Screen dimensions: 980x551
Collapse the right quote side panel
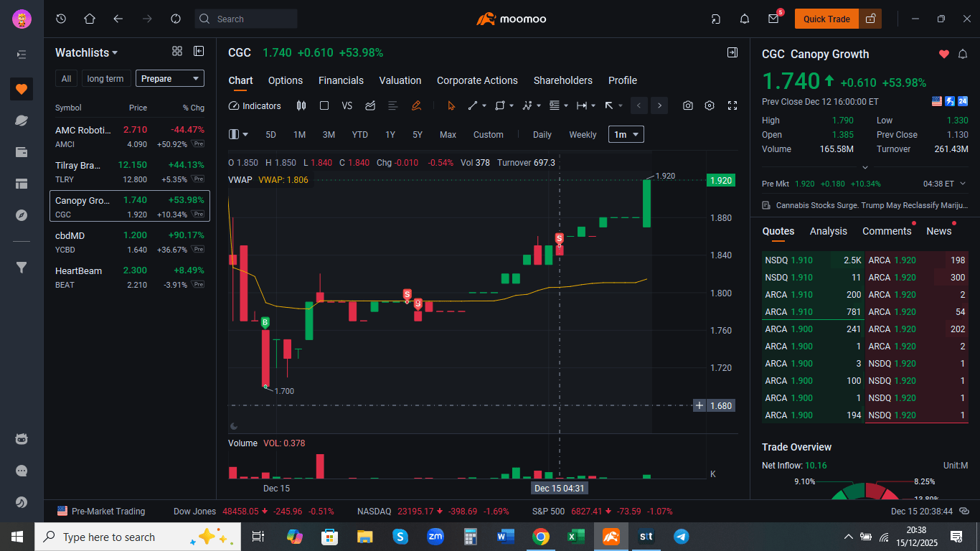click(x=732, y=52)
